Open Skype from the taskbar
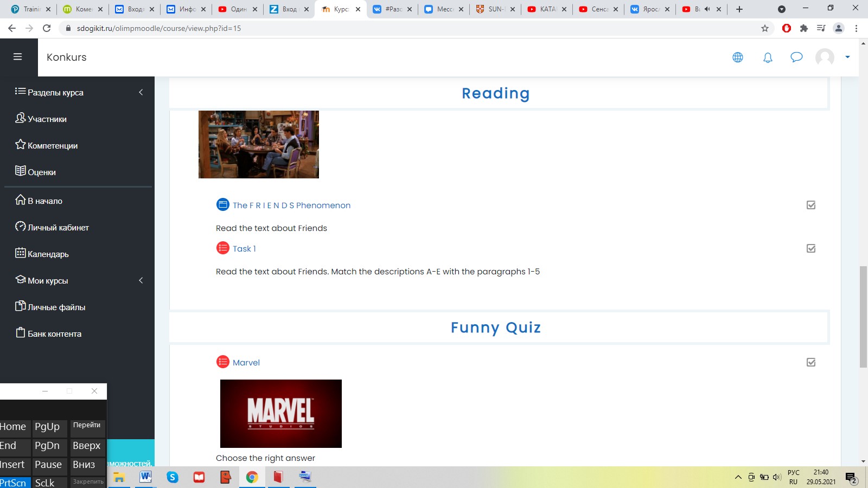This screenshot has width=868, height=488. tap(173, 477)
